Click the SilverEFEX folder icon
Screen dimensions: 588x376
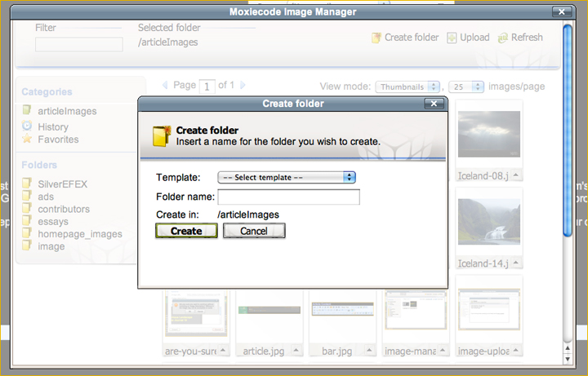pyautogui.click(x=27, y=184)
